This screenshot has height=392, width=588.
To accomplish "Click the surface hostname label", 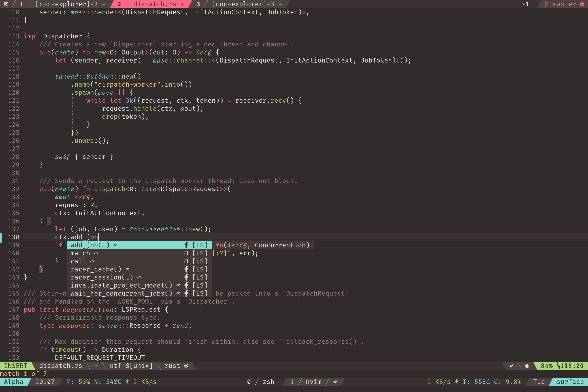I will click(x=570, y=382).
